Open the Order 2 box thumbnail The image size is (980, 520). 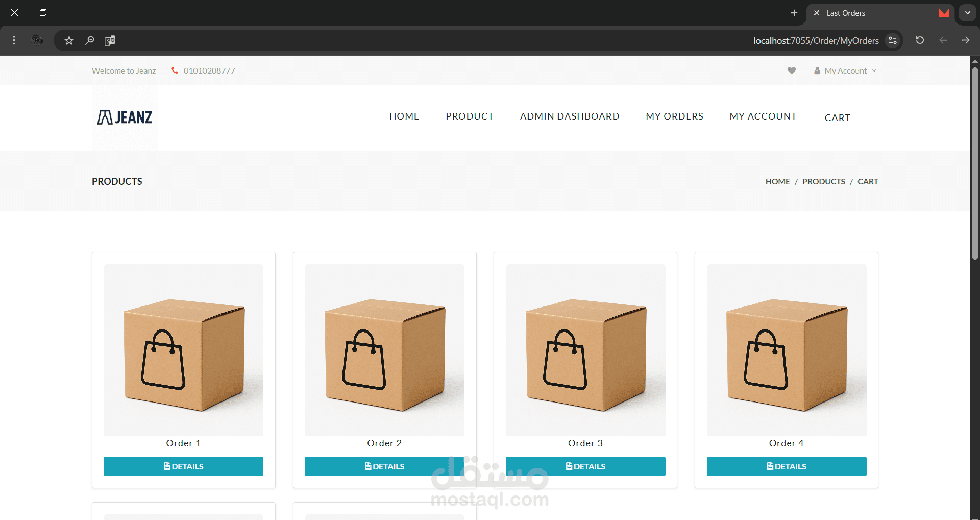click(x=384, y=350)
